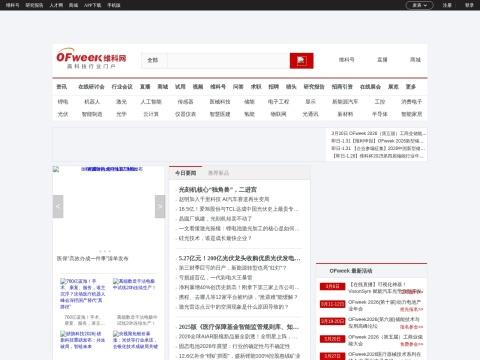This screenshot has width=480, height=360.
Task: Click 云计算 industry category
Action: point(151,114)
